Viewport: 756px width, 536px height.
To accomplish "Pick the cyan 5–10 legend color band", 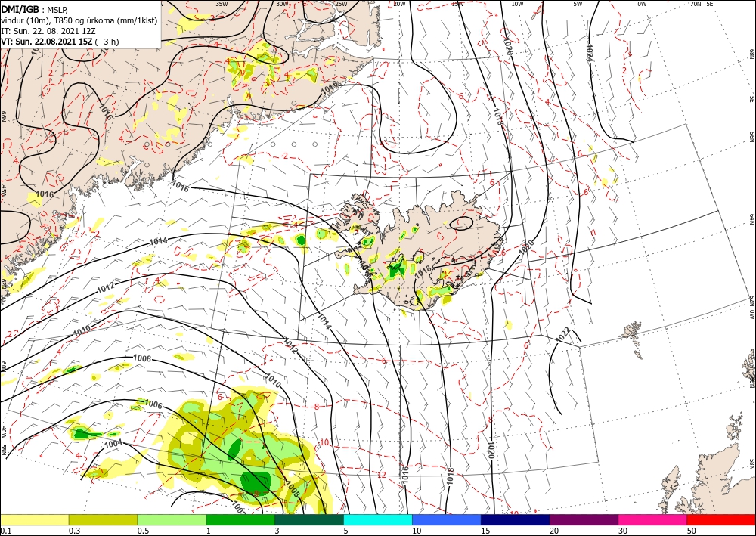I will 378,519.
